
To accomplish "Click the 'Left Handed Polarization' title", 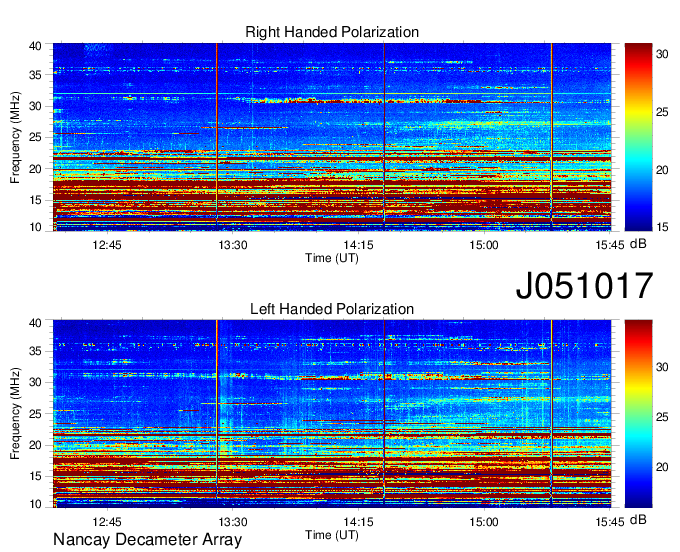I will [x=332, y=309].
